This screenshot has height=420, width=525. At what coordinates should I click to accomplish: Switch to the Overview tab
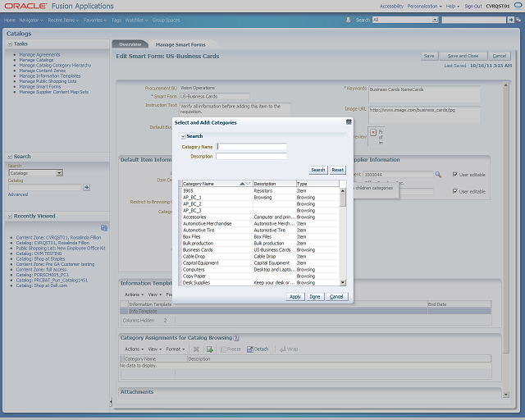[x=130, y=44]
